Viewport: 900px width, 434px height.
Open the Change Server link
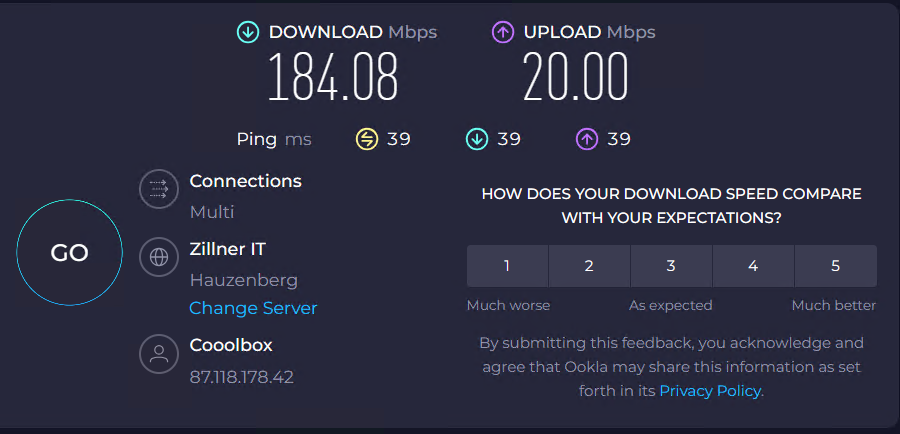pos(253,308)
